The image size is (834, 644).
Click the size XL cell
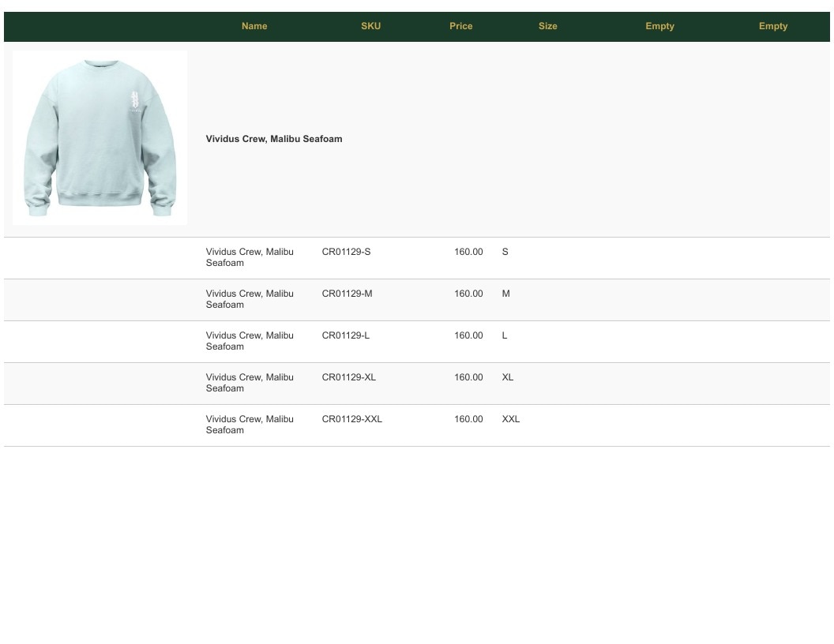coord(507,377)
